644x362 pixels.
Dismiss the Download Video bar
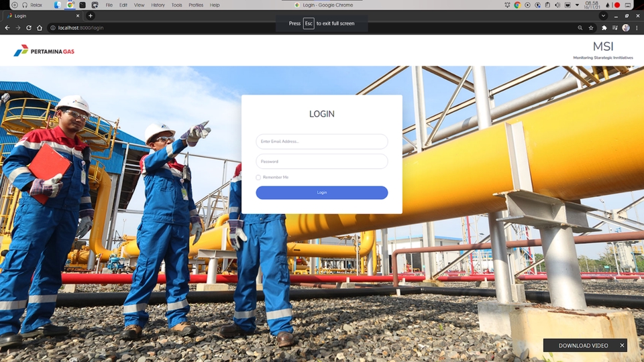point(622,345)
